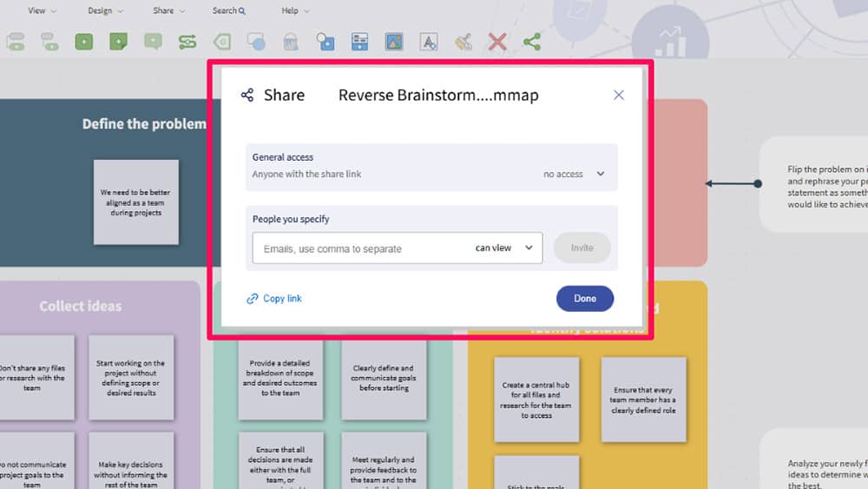Select the format painter brush icon

pos(464,42)
